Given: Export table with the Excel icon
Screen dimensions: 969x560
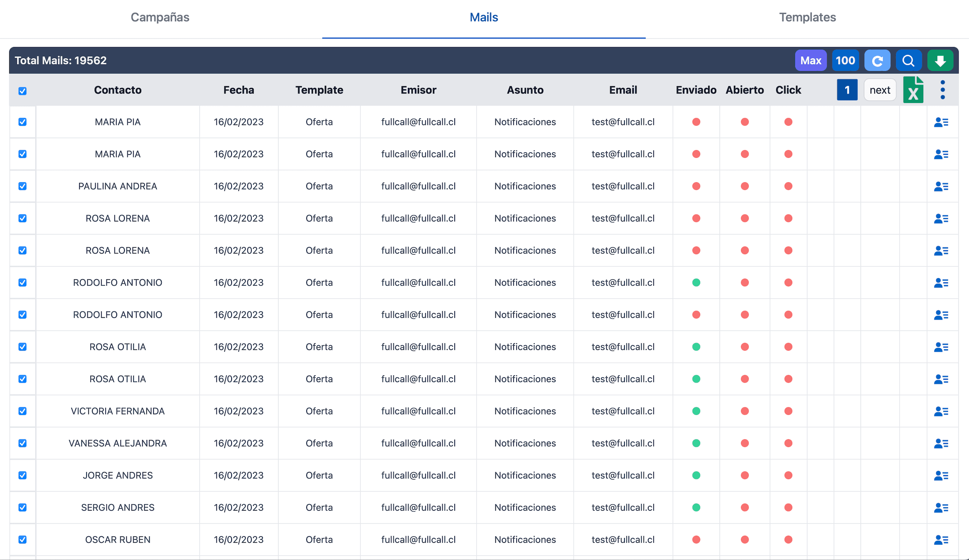Looking at the screenshot, I should click(x=913, y=90).
